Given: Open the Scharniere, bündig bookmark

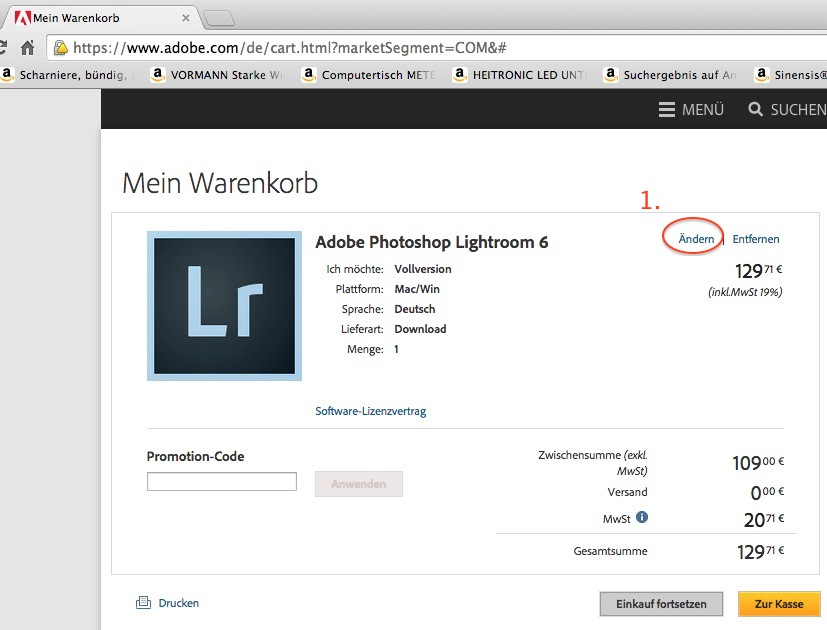Looking at the screenshot, I should click(66, 75).
